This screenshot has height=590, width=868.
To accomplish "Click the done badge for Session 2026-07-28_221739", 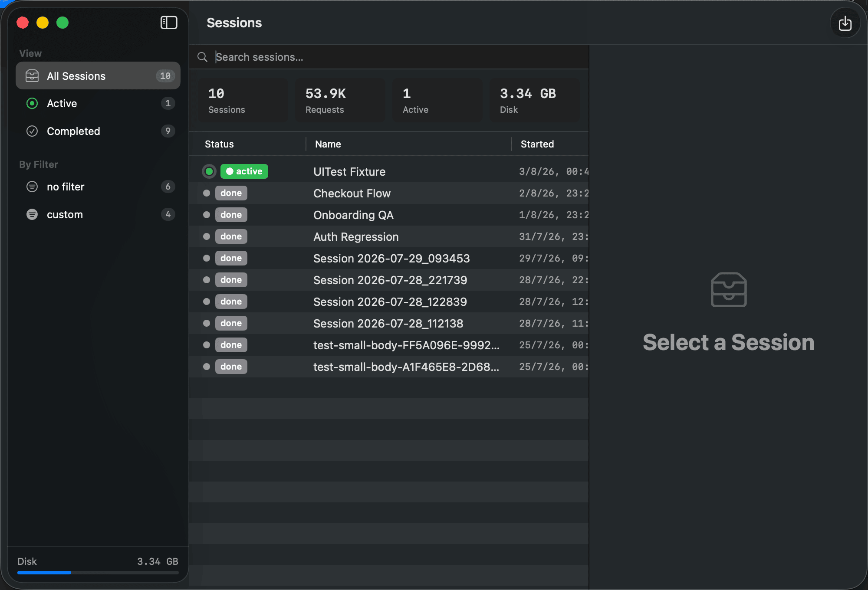I will tap(231, 280).
